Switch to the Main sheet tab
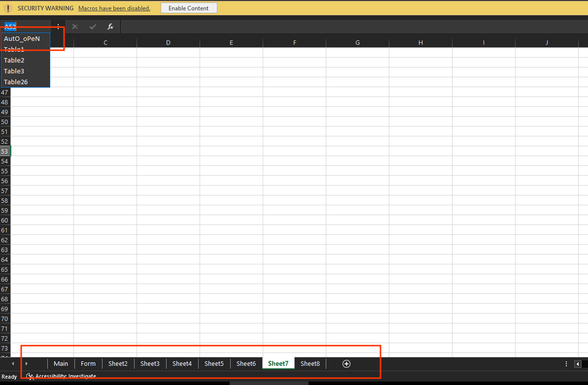588x385 pixels. (61, 364)
